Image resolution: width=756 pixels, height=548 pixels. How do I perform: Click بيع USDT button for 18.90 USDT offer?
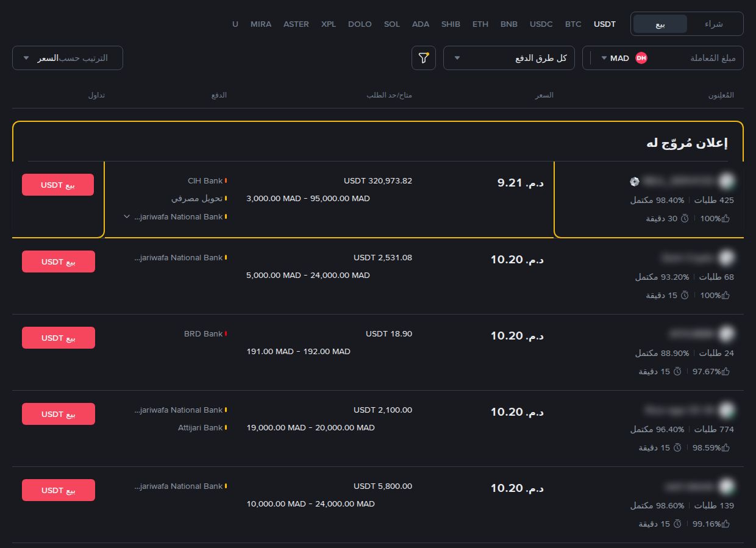coord(59,338)
